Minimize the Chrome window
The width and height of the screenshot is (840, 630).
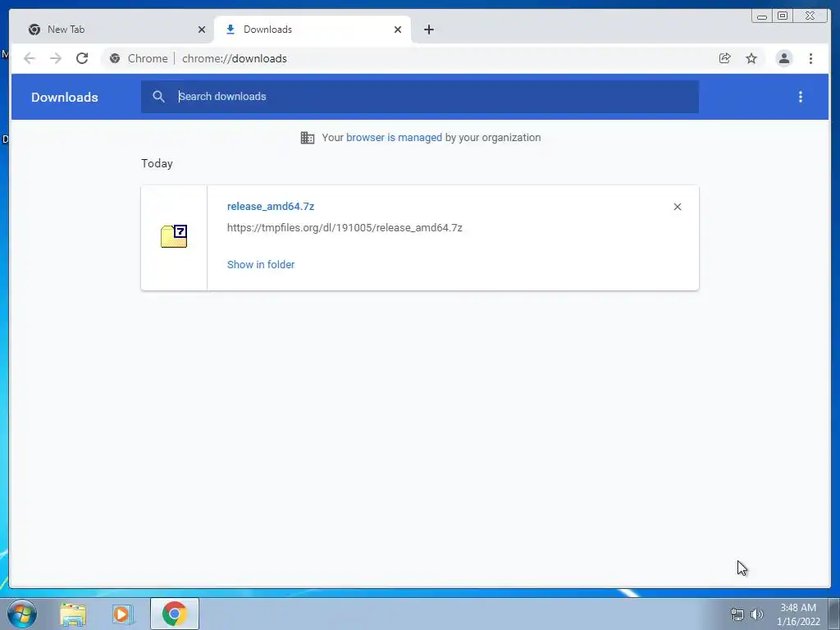[x=762, y=16]
